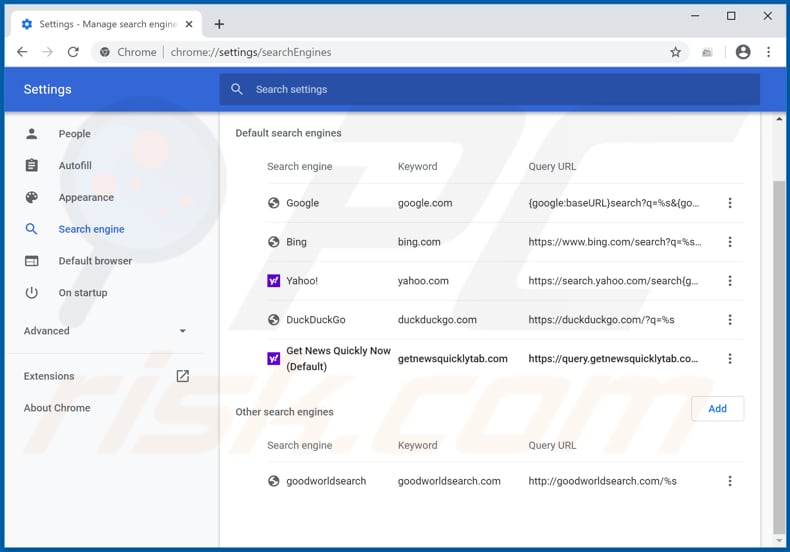Bookmark this page with the star icon
The width and height of the screenshot is (790, 552).
click(675, 52)
